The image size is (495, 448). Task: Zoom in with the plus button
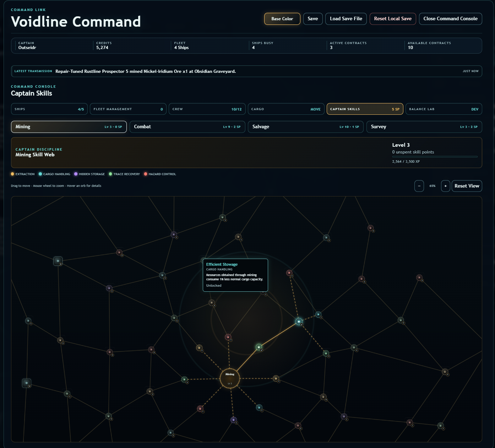[445, 186]
